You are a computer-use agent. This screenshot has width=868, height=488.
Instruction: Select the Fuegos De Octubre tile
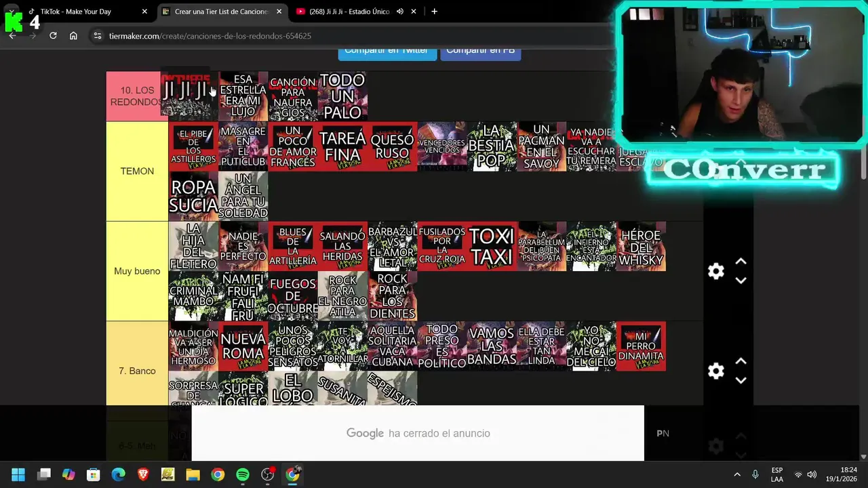pos(292,296)
